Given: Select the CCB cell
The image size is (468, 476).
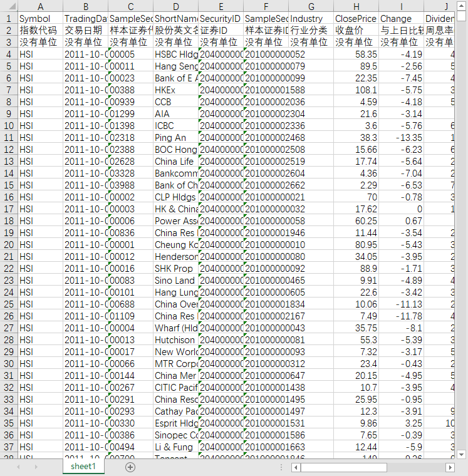Looking at the screenshot, I should tap(176, 101).
